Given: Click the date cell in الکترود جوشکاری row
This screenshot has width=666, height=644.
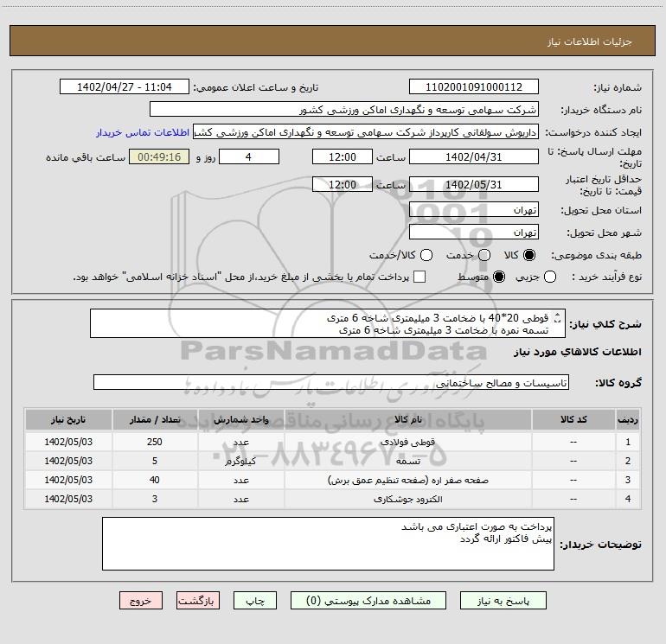Looking at the screenshot, I should click(68, 500).
